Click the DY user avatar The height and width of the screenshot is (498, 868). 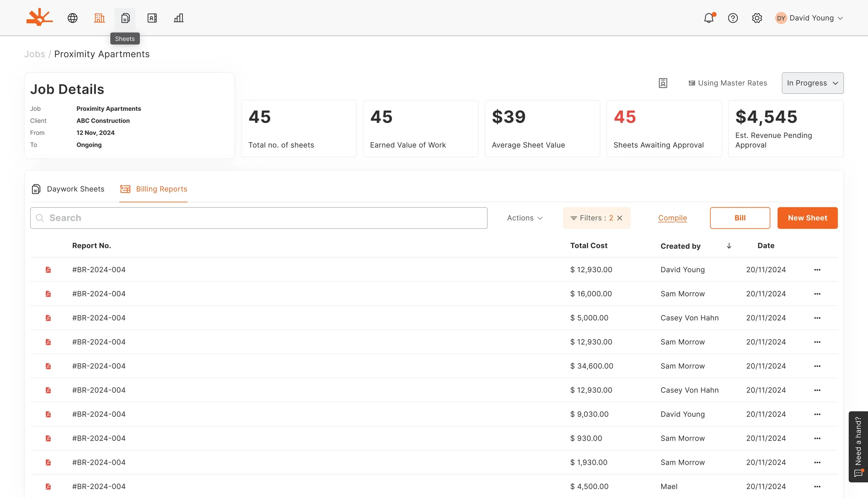pos(781,18)
